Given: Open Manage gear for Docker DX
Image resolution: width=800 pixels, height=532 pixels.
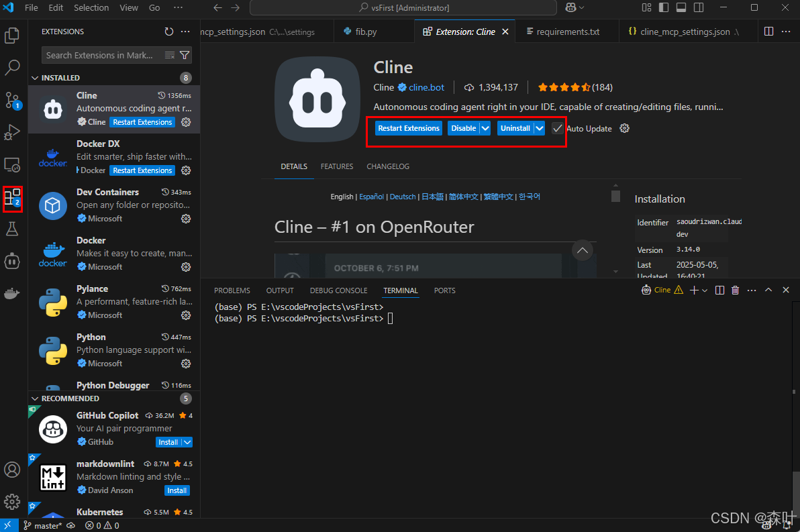Looking at the screenshot, I should 186,170.
